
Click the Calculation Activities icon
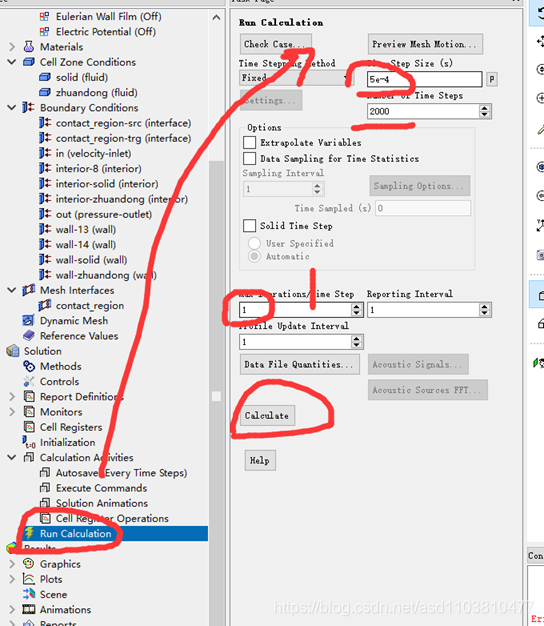[x=29, y=458]
